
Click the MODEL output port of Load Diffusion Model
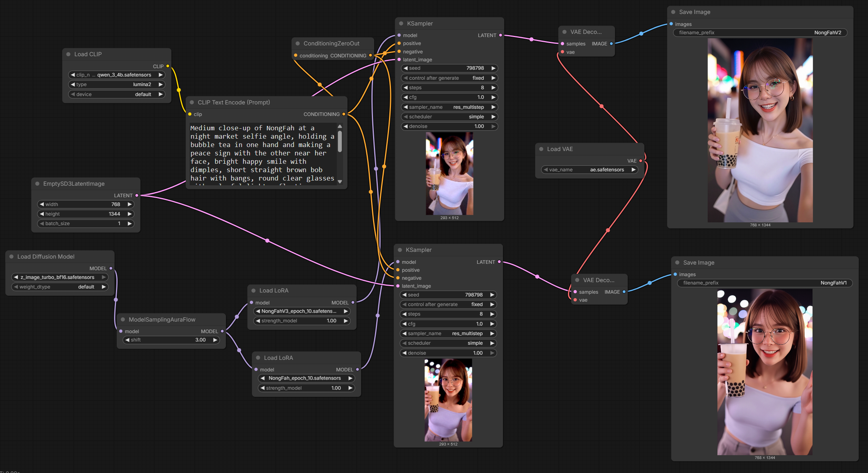coord(111,269)
